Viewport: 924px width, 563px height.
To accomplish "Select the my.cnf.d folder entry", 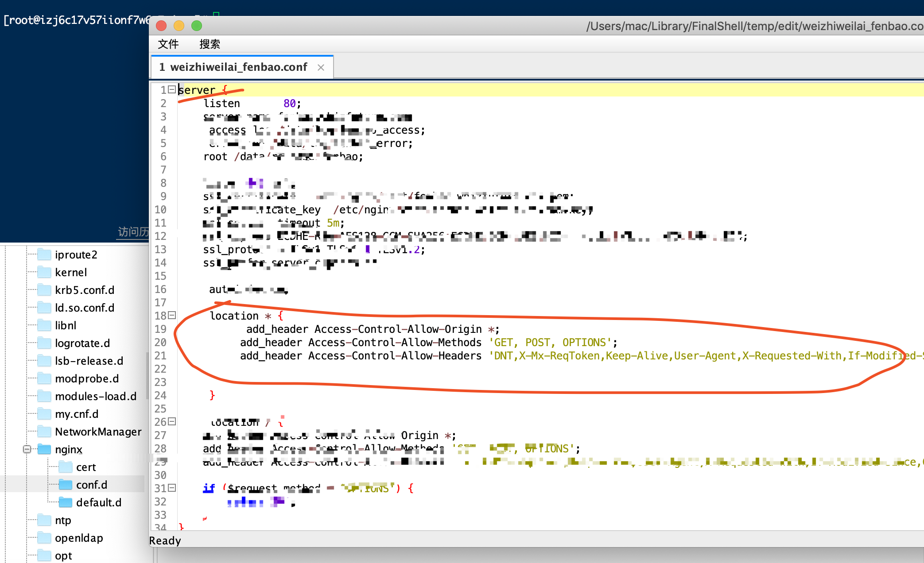I will (x=77, y=414).
